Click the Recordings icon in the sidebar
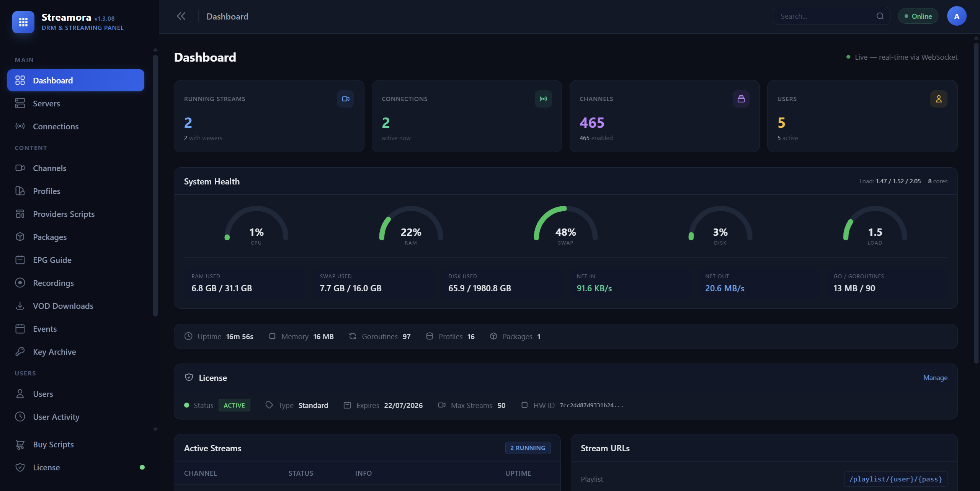The image size is (980, 491). coord(20,282)
